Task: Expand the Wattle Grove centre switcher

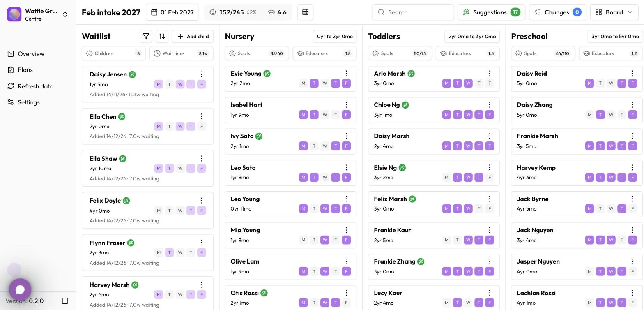Action: [65, 14]
